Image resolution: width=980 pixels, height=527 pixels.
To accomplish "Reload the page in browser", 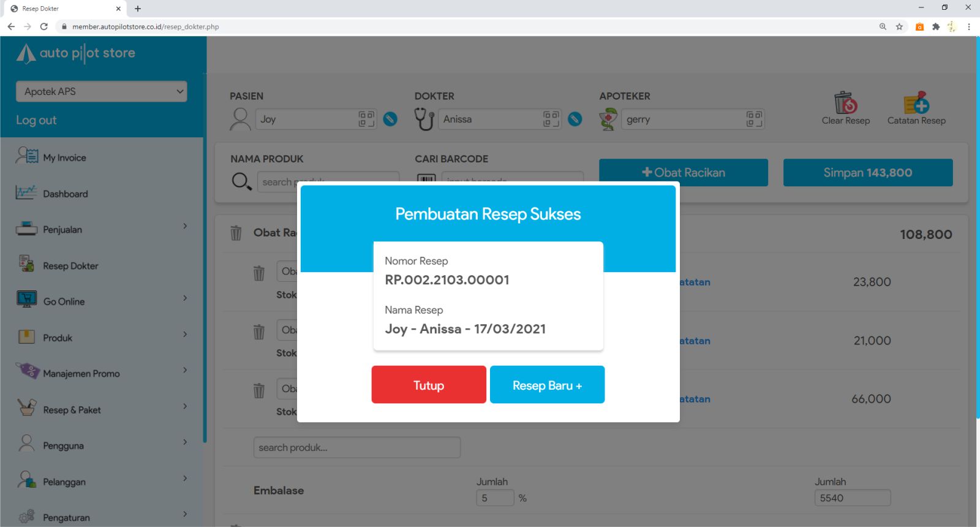I will [x=43, y=26].
